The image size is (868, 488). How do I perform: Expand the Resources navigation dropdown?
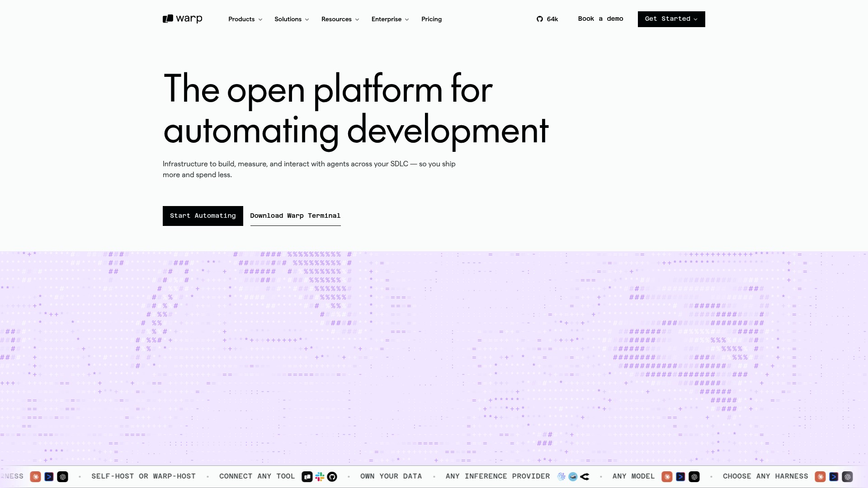340,19
